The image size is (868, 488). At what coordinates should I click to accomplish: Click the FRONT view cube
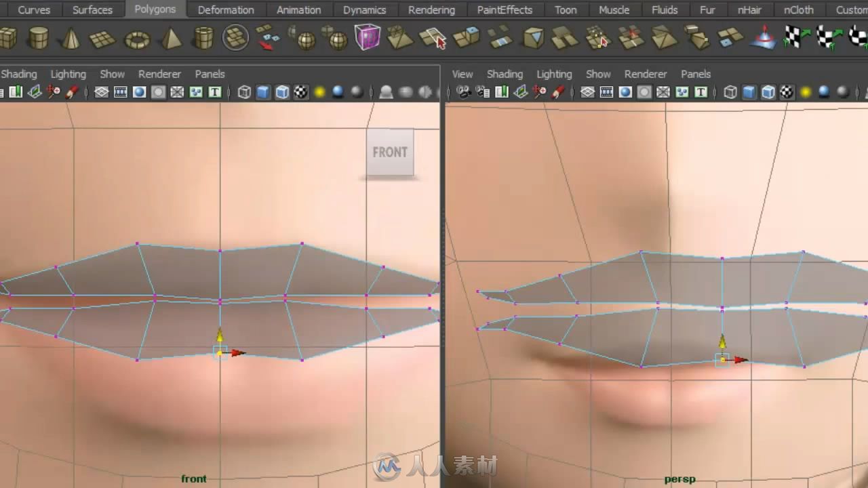click(390, 152)
